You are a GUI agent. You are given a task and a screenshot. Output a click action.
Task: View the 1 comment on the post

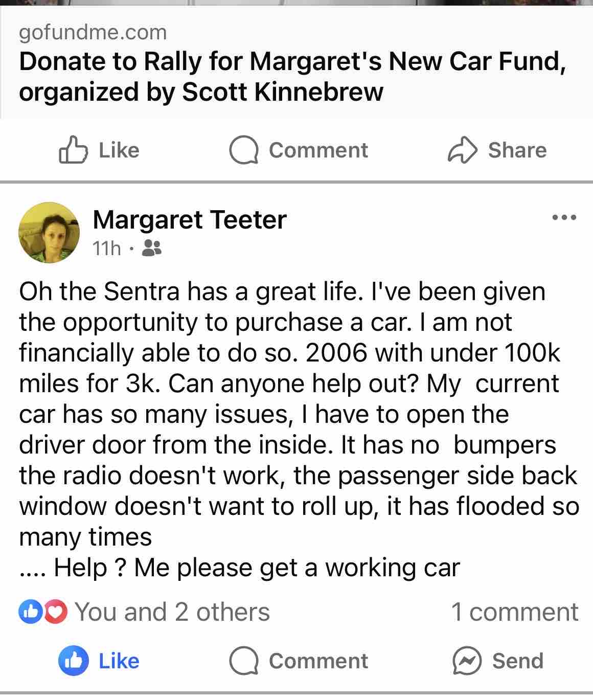(x=514, y=612)
